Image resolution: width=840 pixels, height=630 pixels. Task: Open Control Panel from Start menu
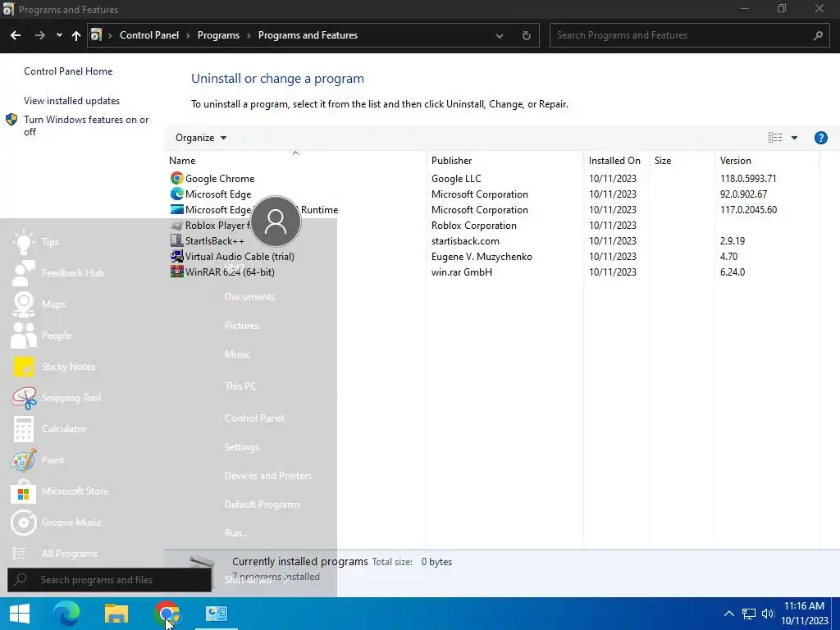click(x=254, y=418)
